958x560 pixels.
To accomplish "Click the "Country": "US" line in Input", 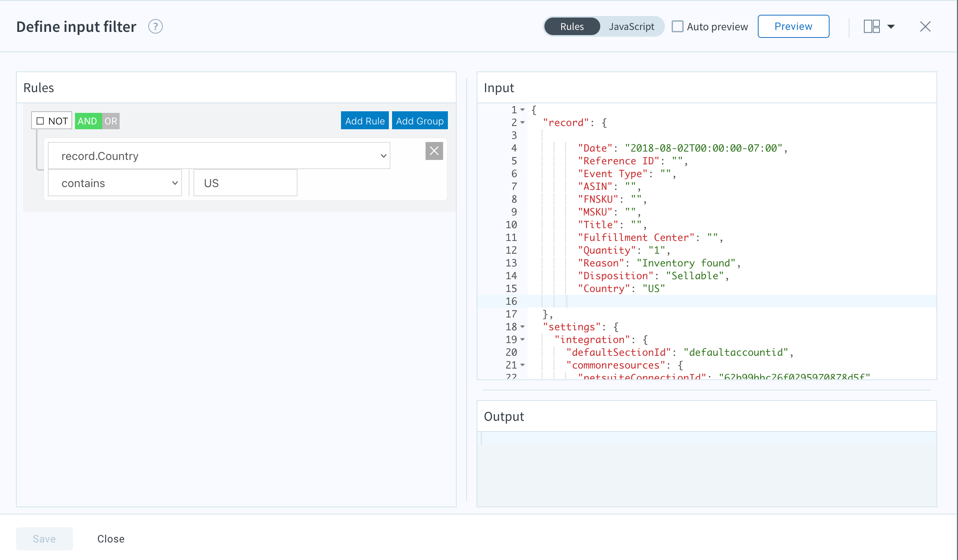I will point(621,288).
